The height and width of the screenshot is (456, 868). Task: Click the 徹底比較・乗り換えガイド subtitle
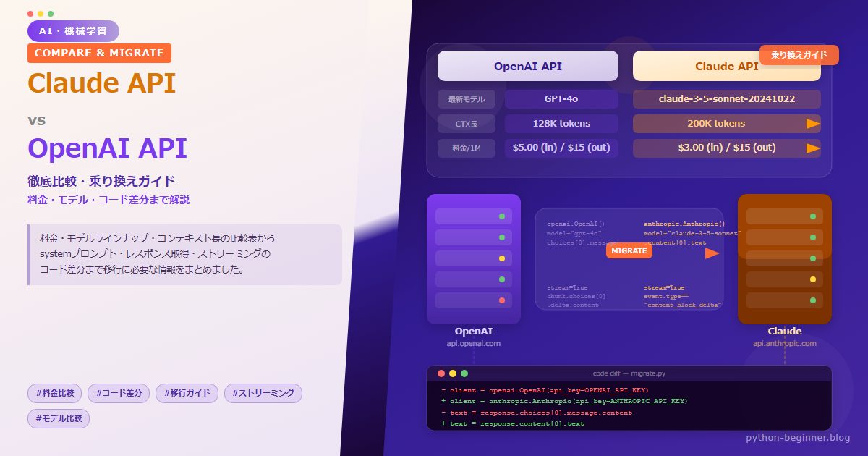101,182
